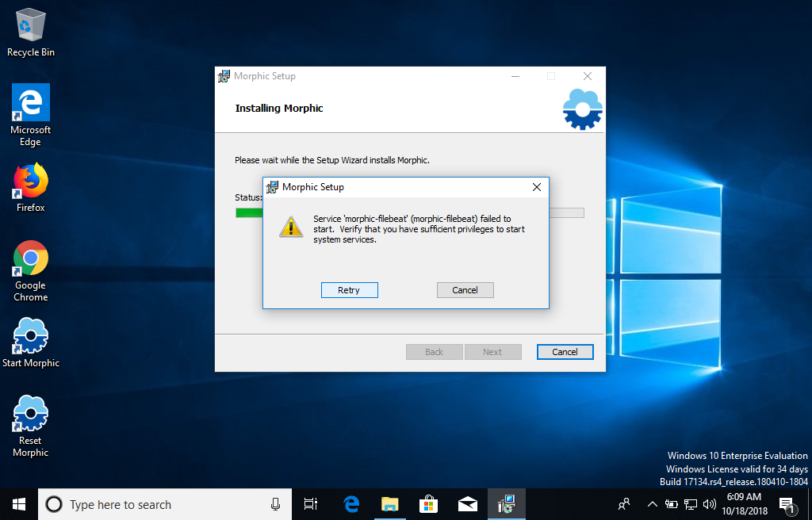The height and width of the screenshot is (520, 812).
Task: Open Edge from the taskbar
Action: coord(351,504)
